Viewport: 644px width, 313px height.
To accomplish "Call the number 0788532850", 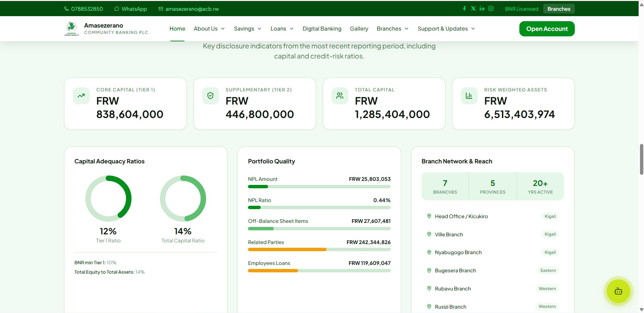I will pyautogui.click(x=87, y=9).
